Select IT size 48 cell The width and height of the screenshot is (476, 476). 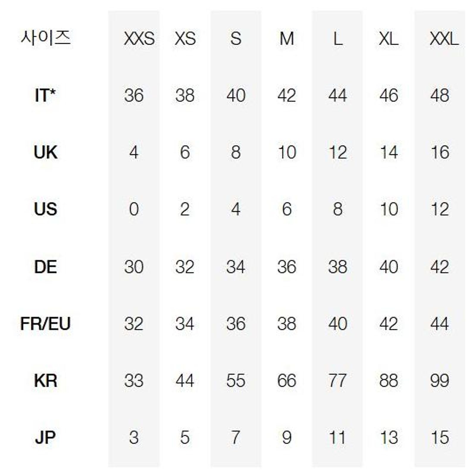coord(439,95)
